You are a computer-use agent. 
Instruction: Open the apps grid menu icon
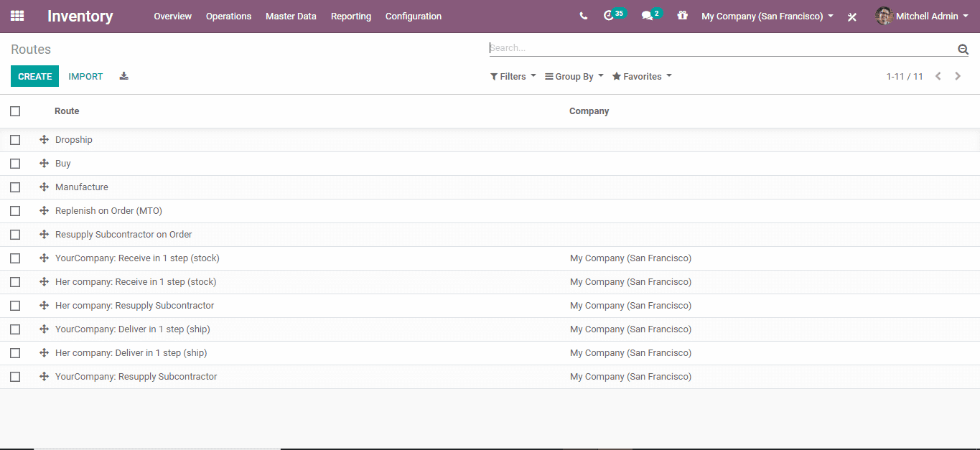click(x=17, y=16)
